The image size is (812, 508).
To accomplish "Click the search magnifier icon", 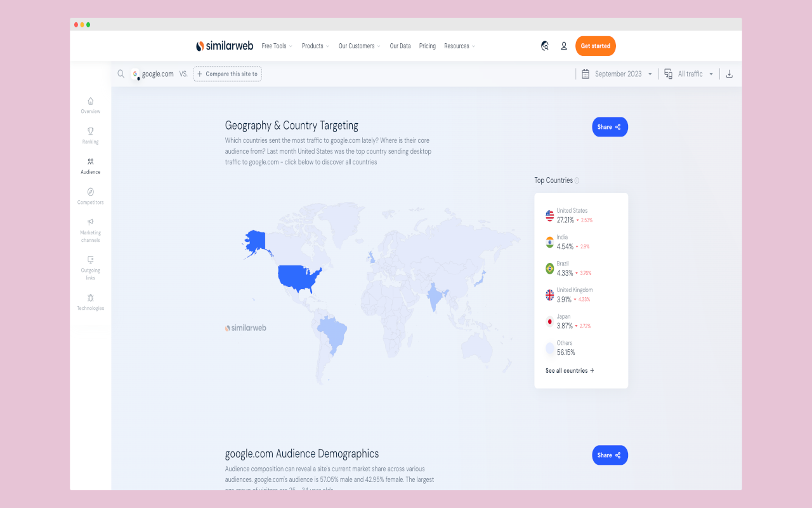I will (121, 74).
